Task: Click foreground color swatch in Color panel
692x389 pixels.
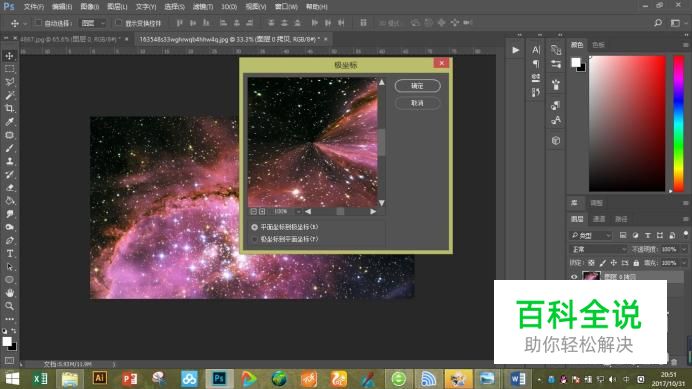Action: [575, 62]
